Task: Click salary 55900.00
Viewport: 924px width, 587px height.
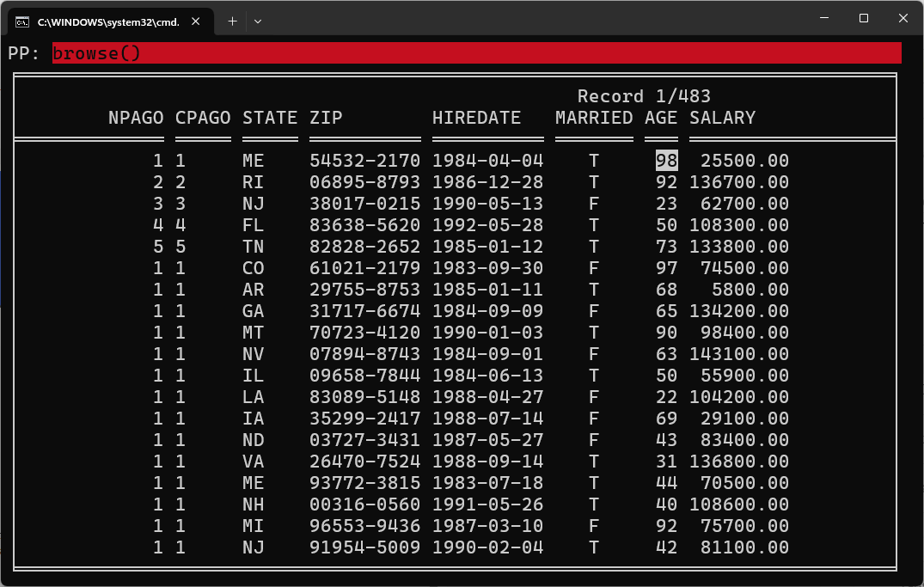Action: click(x=745, y=376)
